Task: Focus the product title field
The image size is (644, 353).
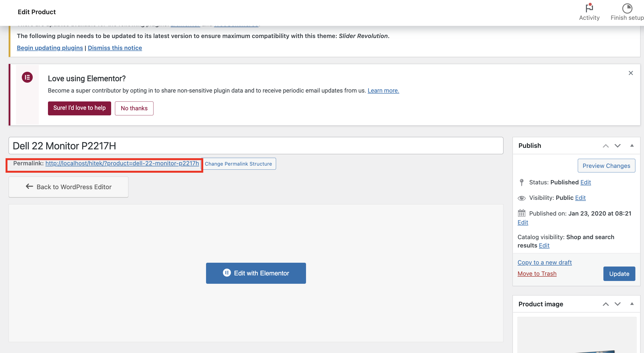Action: point(256,146)
